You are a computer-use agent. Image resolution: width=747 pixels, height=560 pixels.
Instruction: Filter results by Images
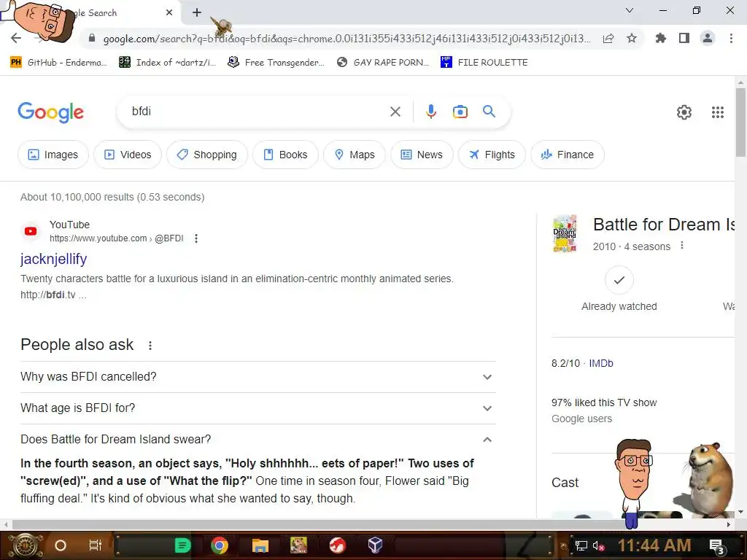(53, 155)
